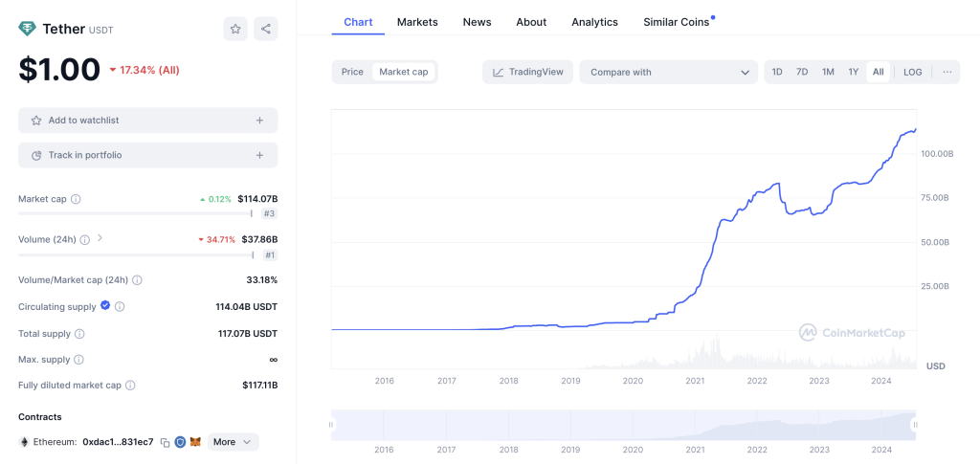Open the News tab
Viewport: 980px width, 464px height.
click(x=477, y=22)
